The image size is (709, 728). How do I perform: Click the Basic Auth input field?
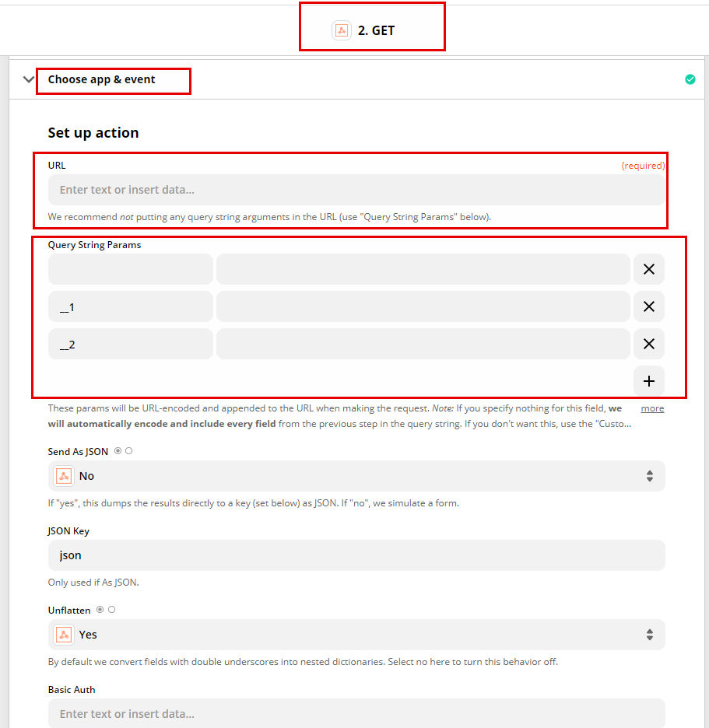[x=356, y=713]
